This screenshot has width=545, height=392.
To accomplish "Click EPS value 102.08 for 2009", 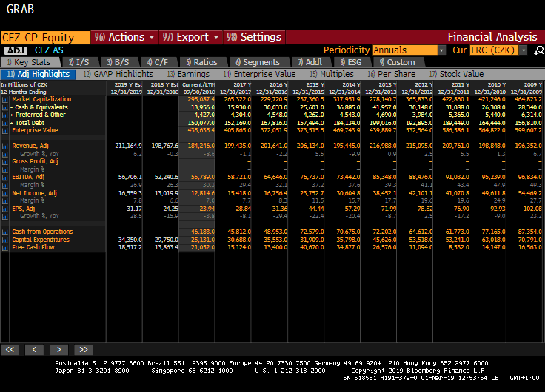I will tap(532, 209).
